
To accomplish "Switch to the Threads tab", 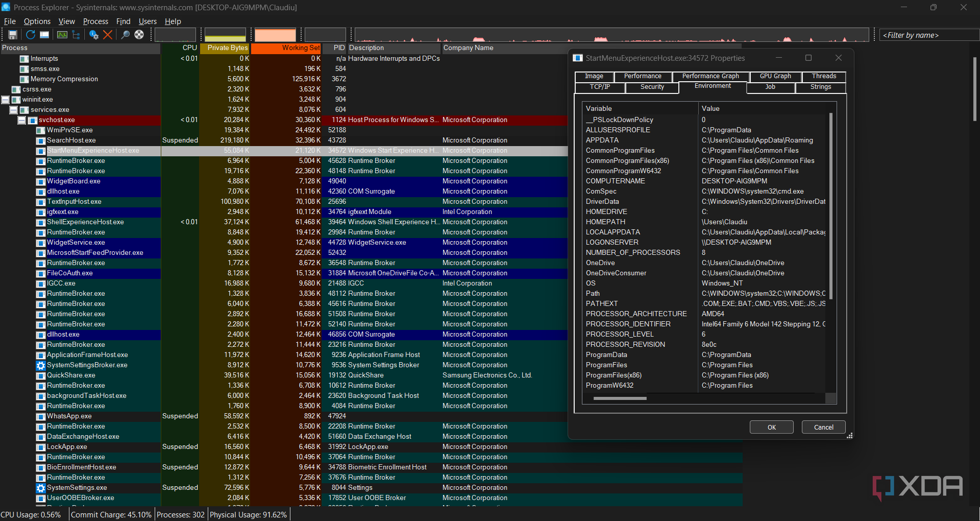I will (824, 76).
